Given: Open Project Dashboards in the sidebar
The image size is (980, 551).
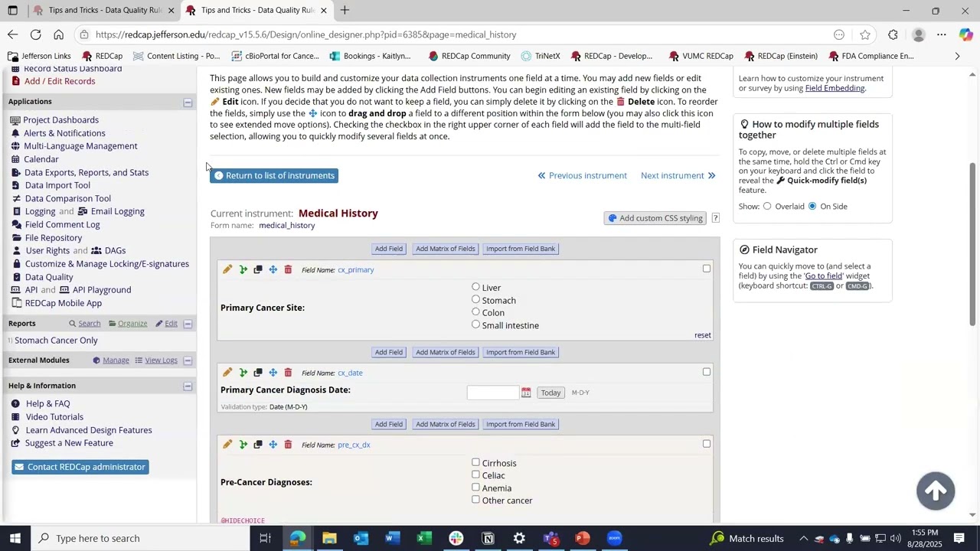Looking at the screenshot, I should pos(60,120).
